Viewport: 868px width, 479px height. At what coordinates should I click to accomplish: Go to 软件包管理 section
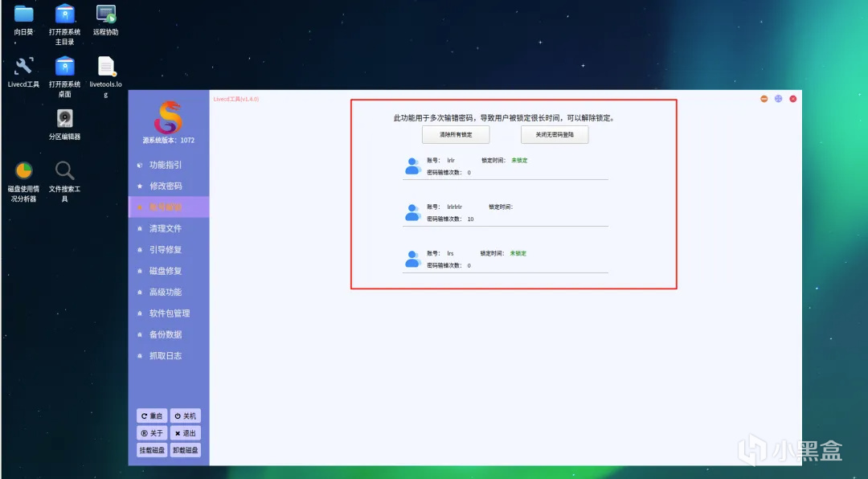(168, 313)
